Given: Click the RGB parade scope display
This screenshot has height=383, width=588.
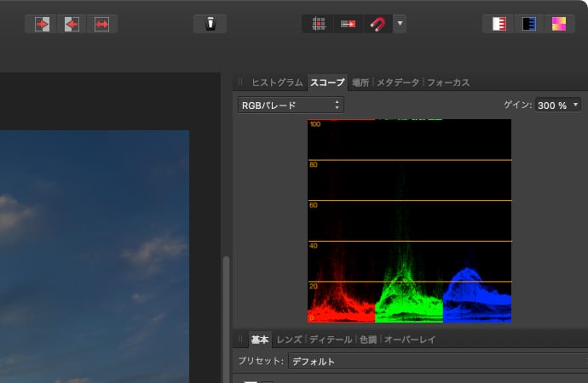Looking at the screenshot, I should 409,221.
